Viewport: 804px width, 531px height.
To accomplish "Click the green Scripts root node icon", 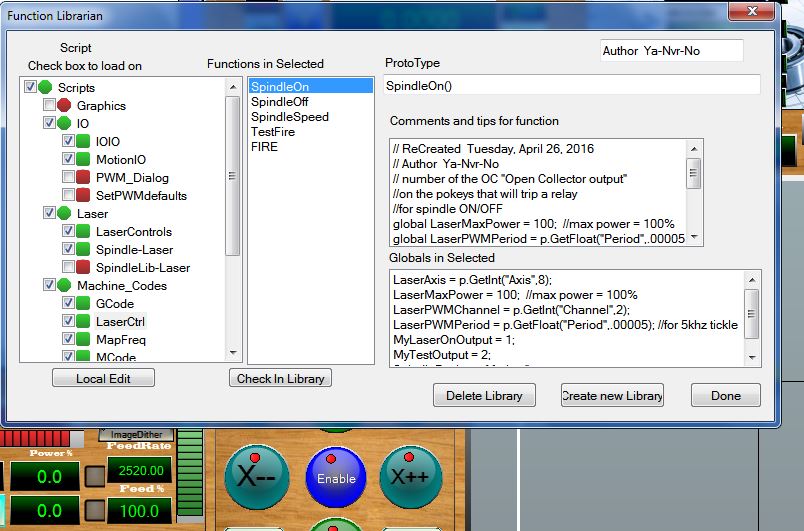I will tap(46, 88).
